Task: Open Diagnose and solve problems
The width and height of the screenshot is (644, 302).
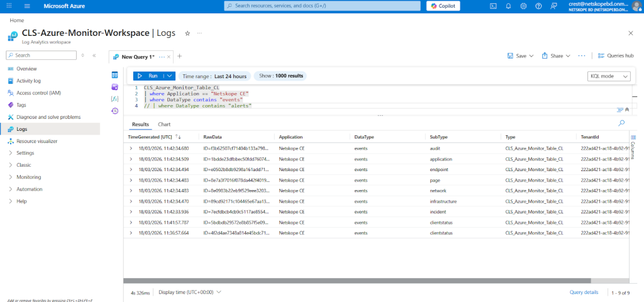Action: 48,117
